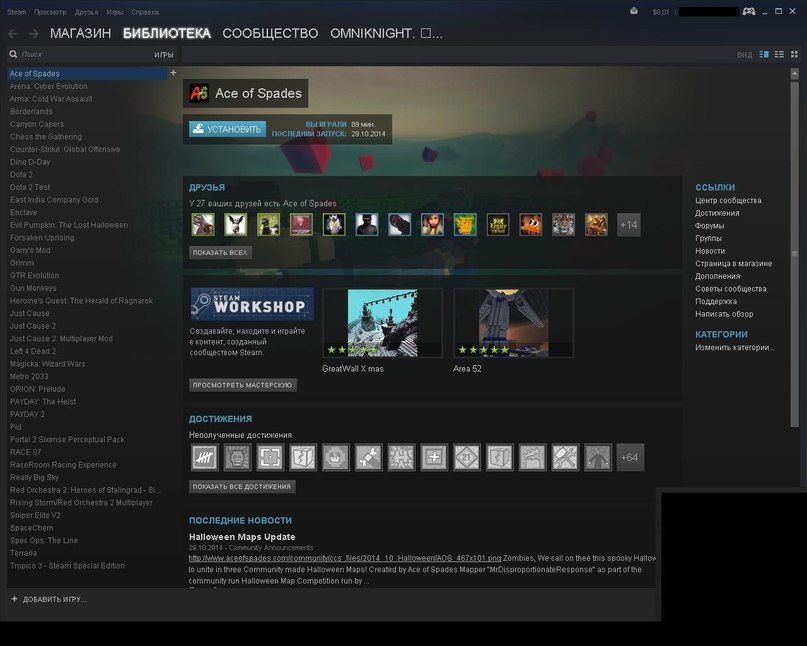Go to МАГАЗИН tab
Viewport: 807px width, 646px height.
[x=80, y=33]
